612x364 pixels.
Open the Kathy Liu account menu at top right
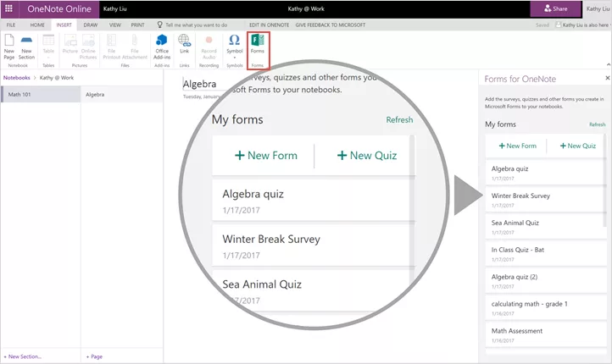coord(598,8)
